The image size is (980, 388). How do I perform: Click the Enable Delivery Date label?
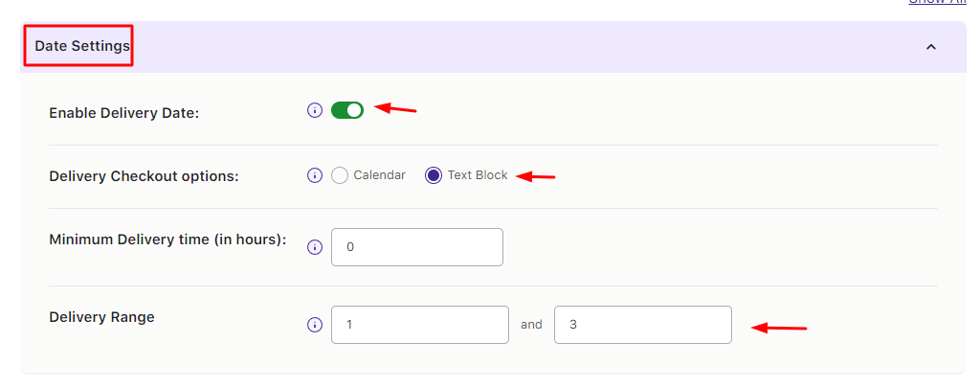click(x=123, y=112)
